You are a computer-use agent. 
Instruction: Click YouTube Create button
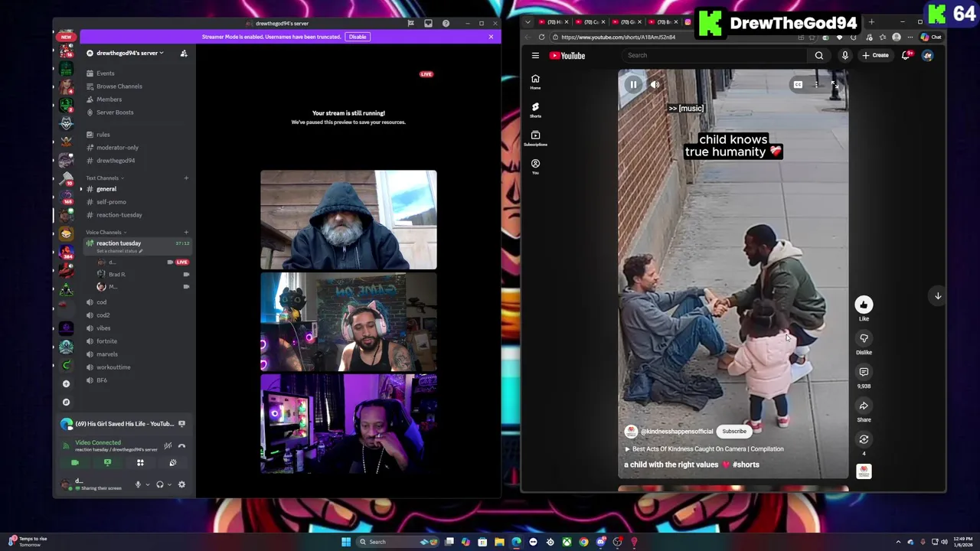click(x=875, y=55)
